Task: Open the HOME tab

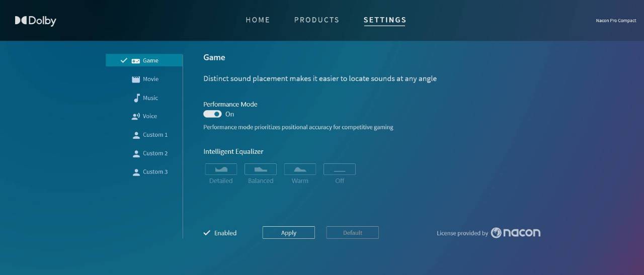Action: (x=258, y=20)
